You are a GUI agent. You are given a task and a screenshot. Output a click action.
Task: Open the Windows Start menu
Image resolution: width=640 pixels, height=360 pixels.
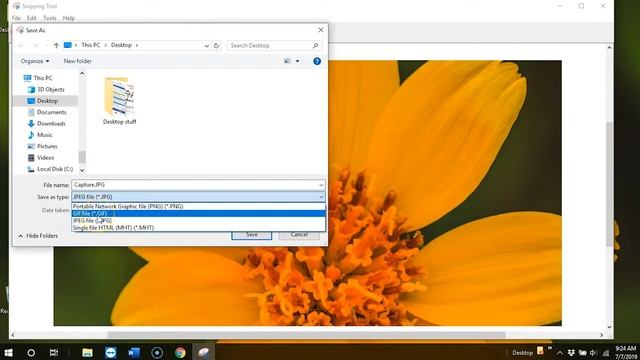[8, 353]
